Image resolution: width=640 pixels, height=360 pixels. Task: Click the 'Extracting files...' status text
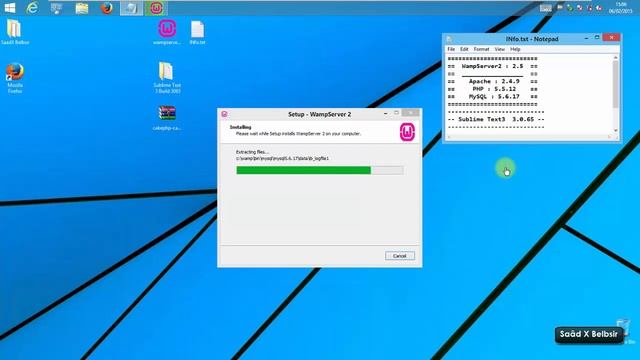click(252, 152)
